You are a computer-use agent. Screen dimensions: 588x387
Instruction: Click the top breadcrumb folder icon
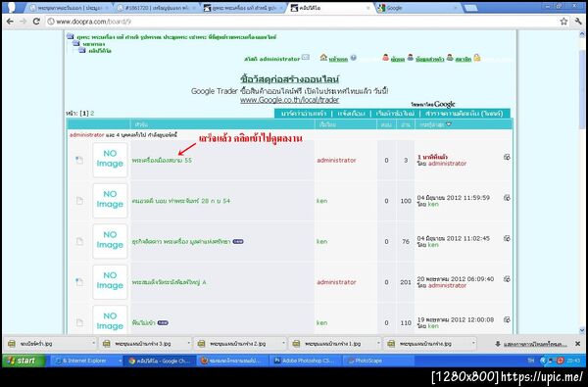click(71, 36)
